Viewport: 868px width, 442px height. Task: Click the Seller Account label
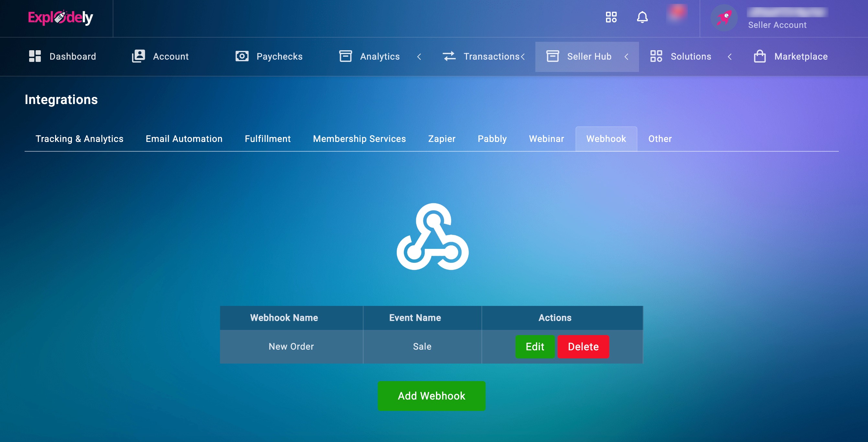coord(777,25)
